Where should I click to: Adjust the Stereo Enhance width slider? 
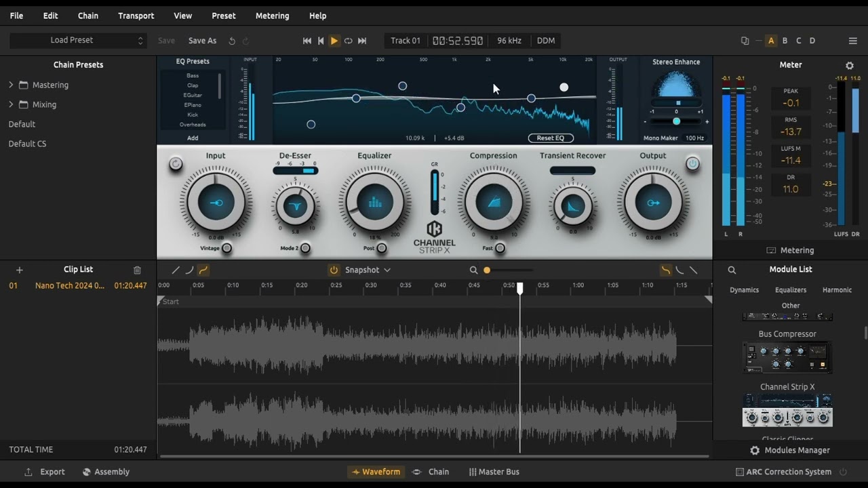click(676, 121)
